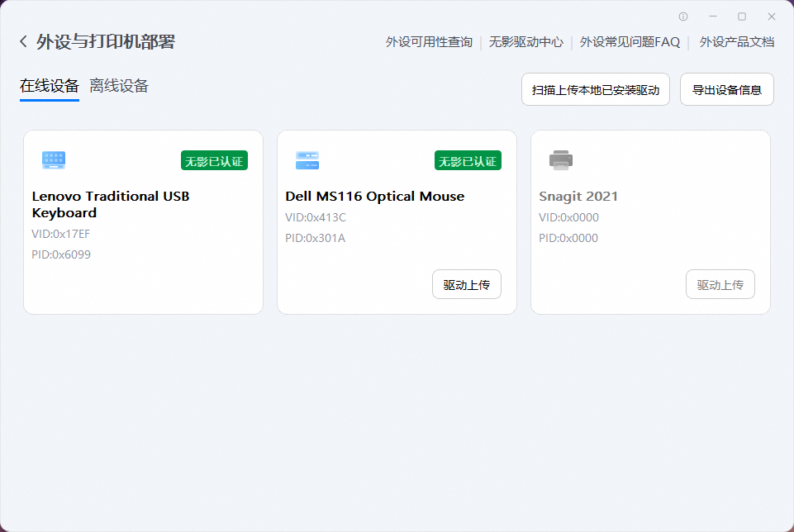Click VID:0x413C text
Screen dimensions: 794x532
click(x=316, y=217)
